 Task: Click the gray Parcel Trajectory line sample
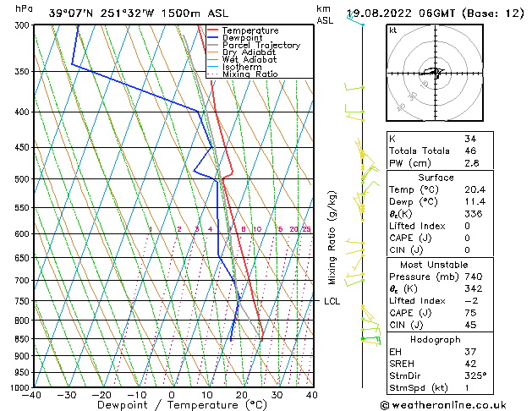[x=212, y=45]
